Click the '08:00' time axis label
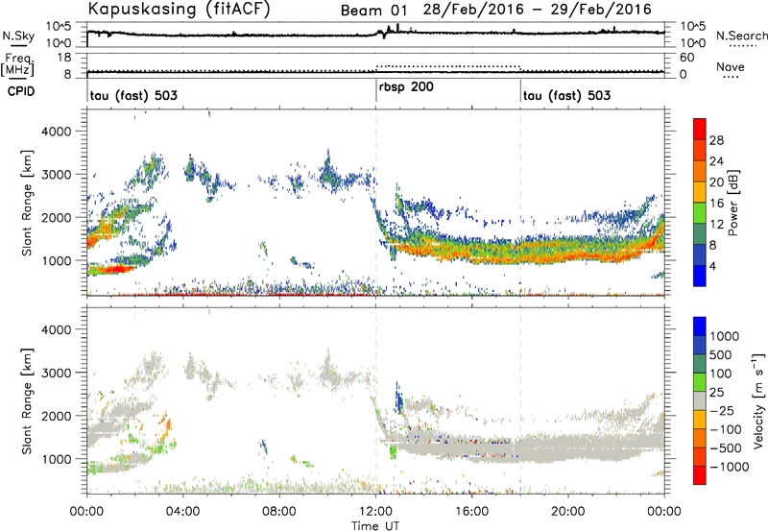Viewport: 768px width, 532px height. 279,512
